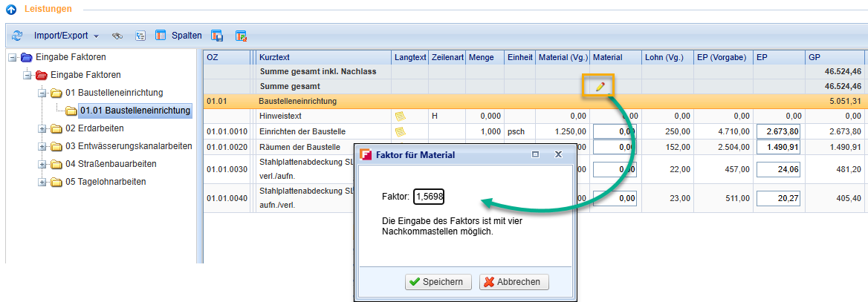Open Langtext note for Hinweistext row
868x302 pixels.
401,116
